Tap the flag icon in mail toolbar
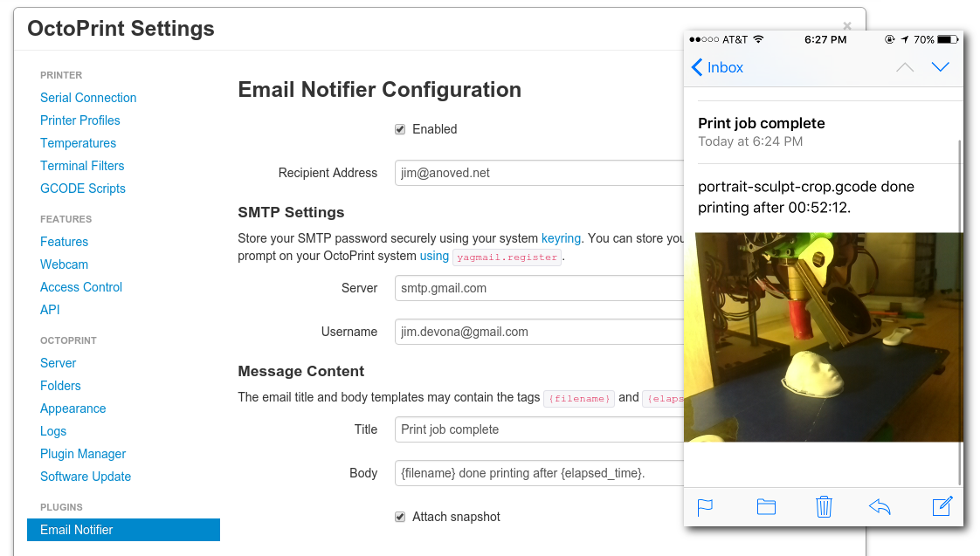980x556 pixels. click(705, 507)
